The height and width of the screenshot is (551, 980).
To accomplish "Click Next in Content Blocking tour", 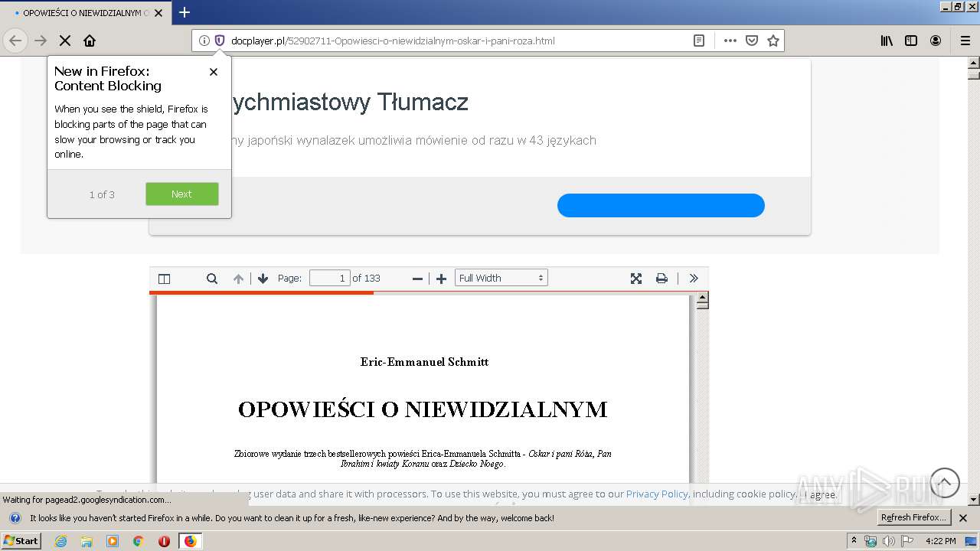I will [182, 194].
